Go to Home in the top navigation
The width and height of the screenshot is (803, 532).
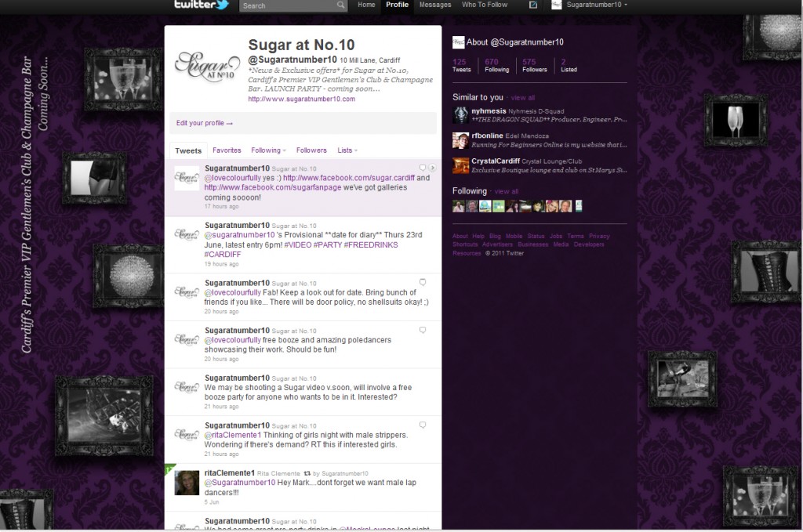(x=366, y=5)
